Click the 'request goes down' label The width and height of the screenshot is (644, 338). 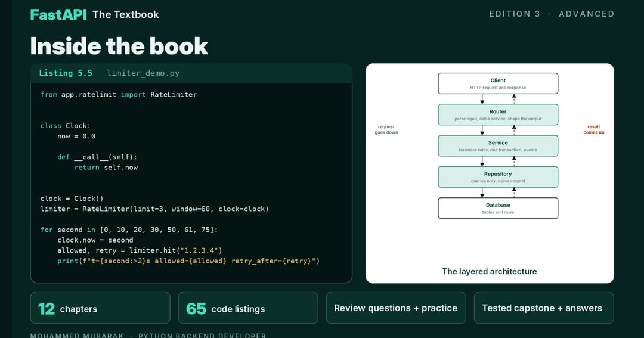(x=386, y=129)
